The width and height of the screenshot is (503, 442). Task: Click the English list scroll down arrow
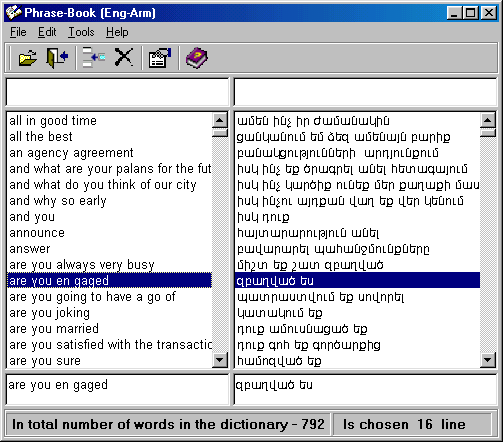pos(220,360)
